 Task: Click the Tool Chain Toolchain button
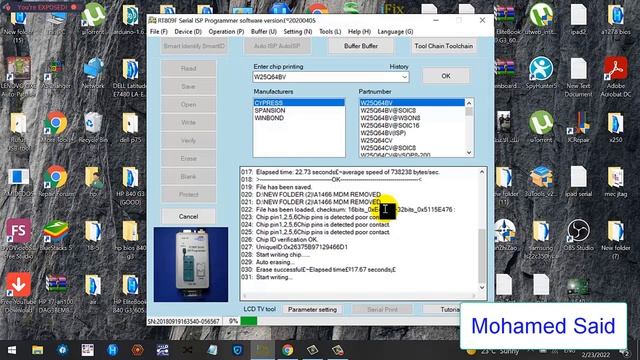point(444,46)
